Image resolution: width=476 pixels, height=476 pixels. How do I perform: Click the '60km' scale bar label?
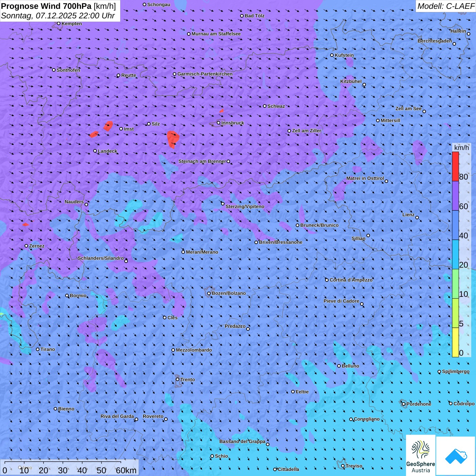pyautogui.click(x=126, y=470)
